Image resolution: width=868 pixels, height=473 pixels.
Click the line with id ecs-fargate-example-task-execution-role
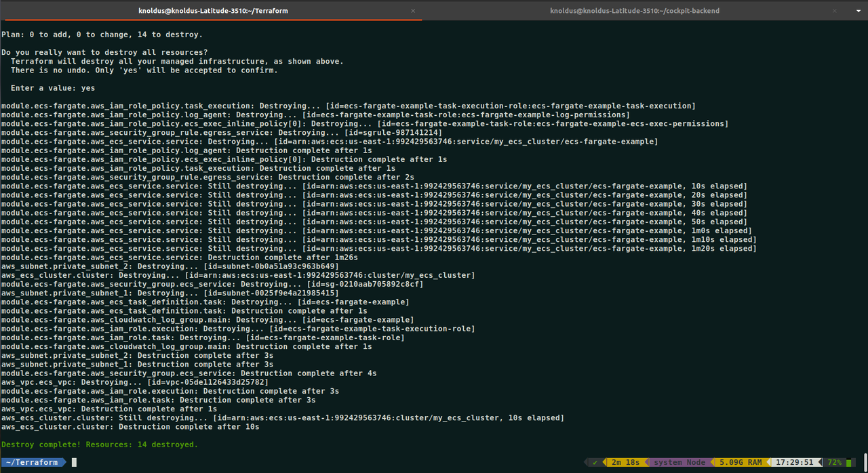pos(238,329)
